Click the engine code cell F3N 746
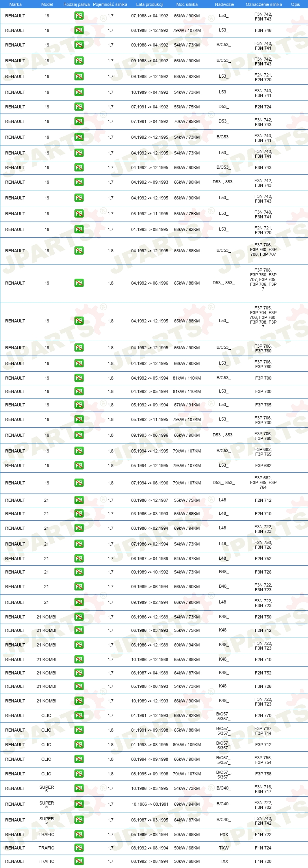This screenshot has width=308, height=868. click(x=263, y=30)
